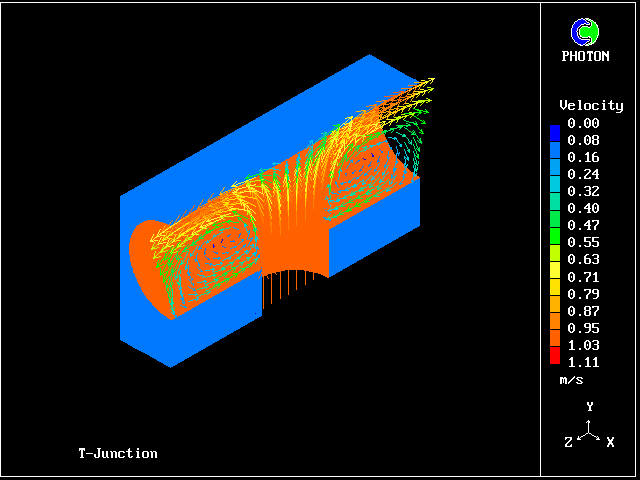Image resolution: width=640 pixels, height=480 pixels.
Task: Click the 0.79 legend value
Action: pyautogui.click(x=583, y=294)
